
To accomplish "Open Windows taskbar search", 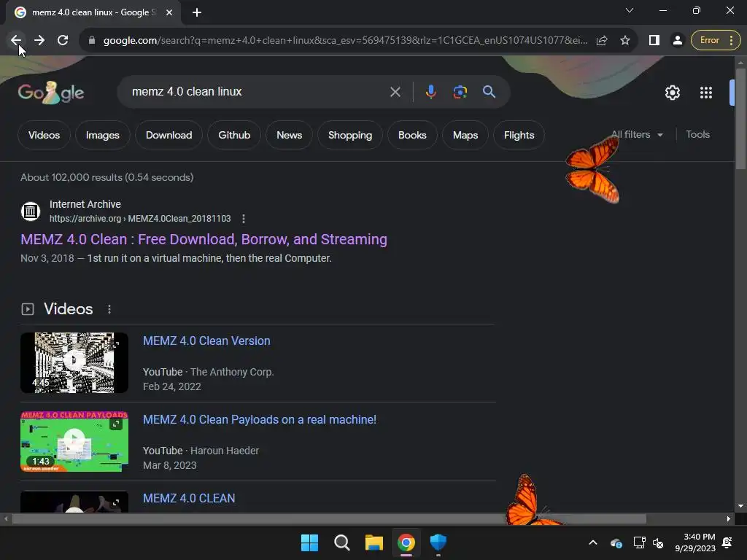I will (x=341, y=542).
